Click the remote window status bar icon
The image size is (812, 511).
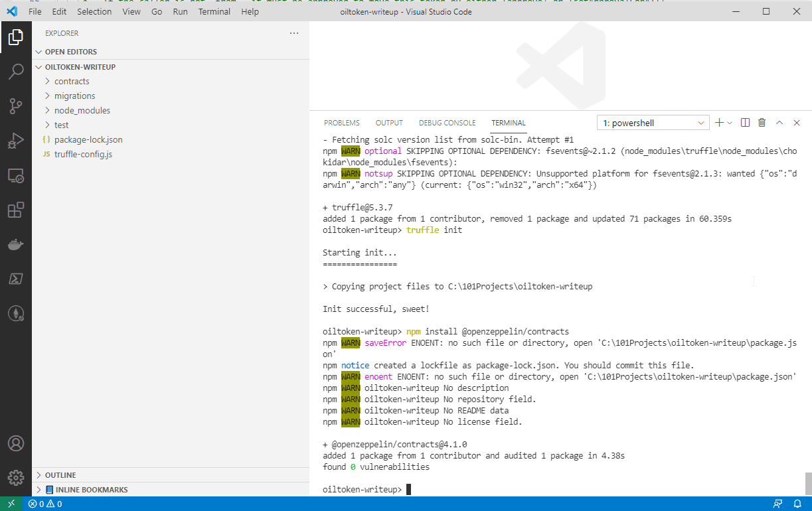pos(11,504)
